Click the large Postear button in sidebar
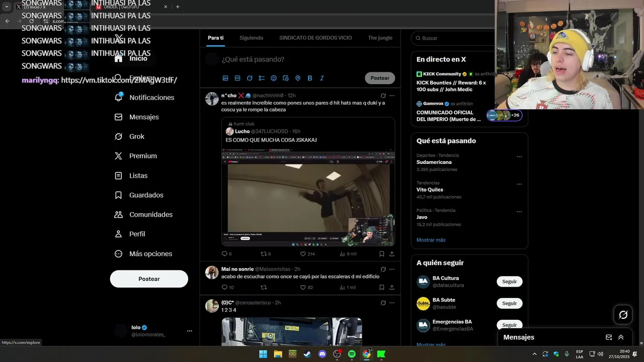Viewport: 644px width, 362px height. click(x=149, y=279)
